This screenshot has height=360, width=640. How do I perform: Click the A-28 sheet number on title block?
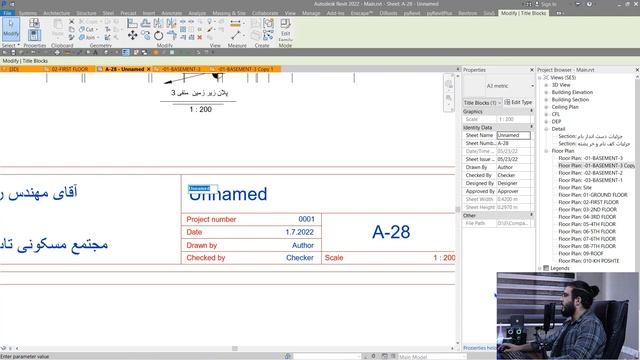(x=391, y=232)
